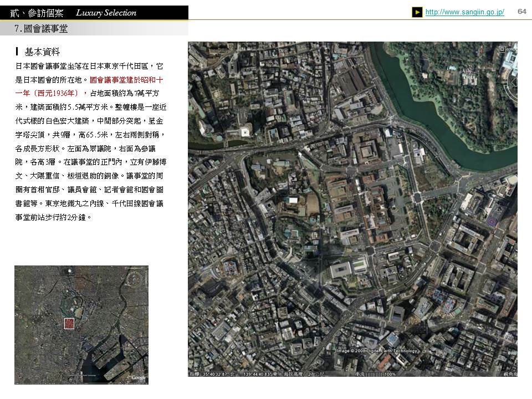532x399 pixels.
Task: Click the 基本資料 heading
Action: click(x=42, y=52)
